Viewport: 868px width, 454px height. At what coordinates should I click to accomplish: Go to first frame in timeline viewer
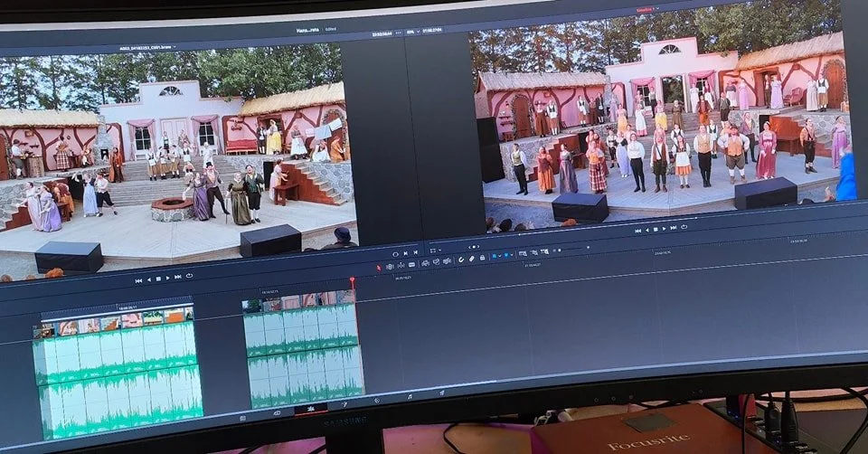click(637, 231)
